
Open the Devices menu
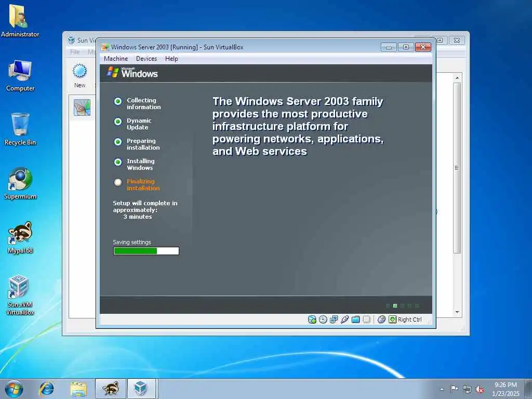(147, 59)
